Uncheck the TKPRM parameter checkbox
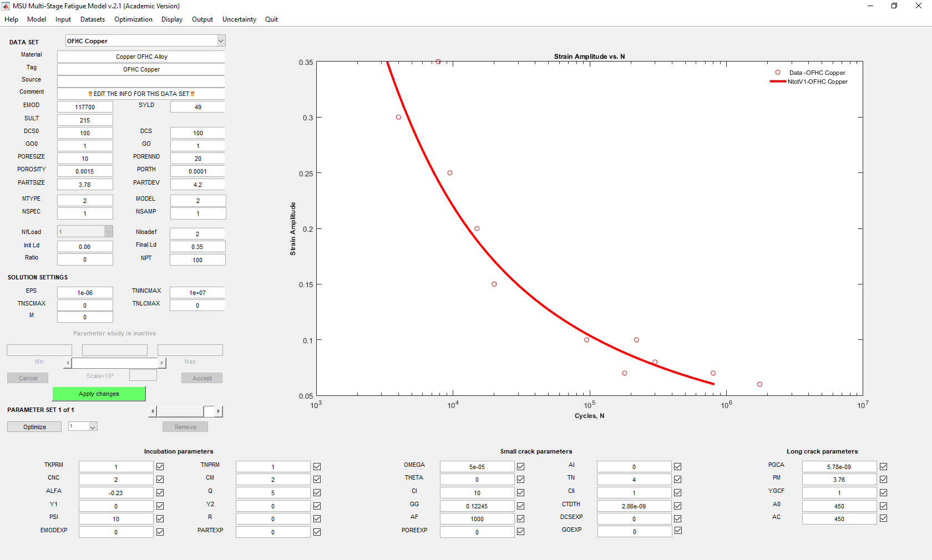 click(x=160, y=467)
